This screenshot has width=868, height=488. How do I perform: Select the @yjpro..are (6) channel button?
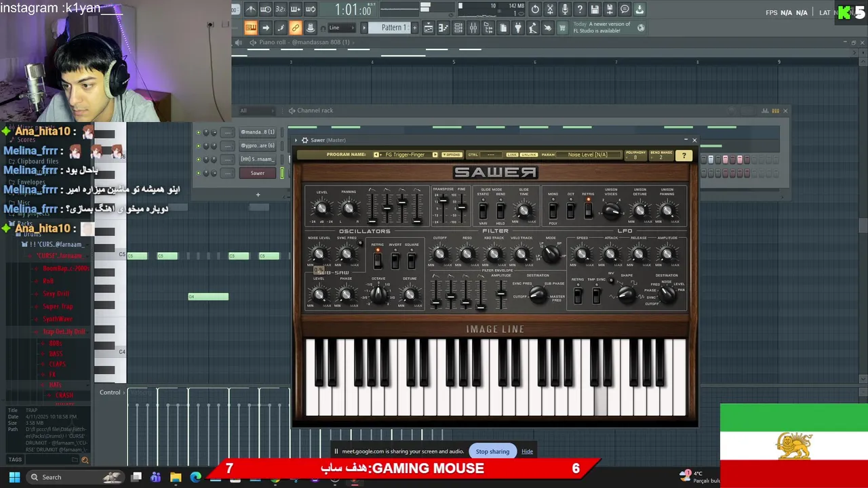(258, 146)
